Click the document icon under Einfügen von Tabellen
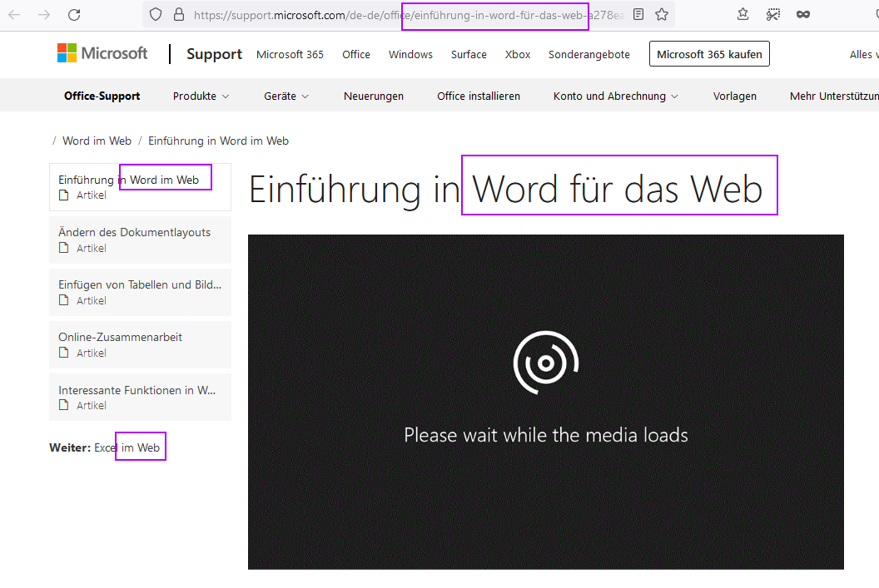This screenshot has width=879, height=588. point(64,300)
